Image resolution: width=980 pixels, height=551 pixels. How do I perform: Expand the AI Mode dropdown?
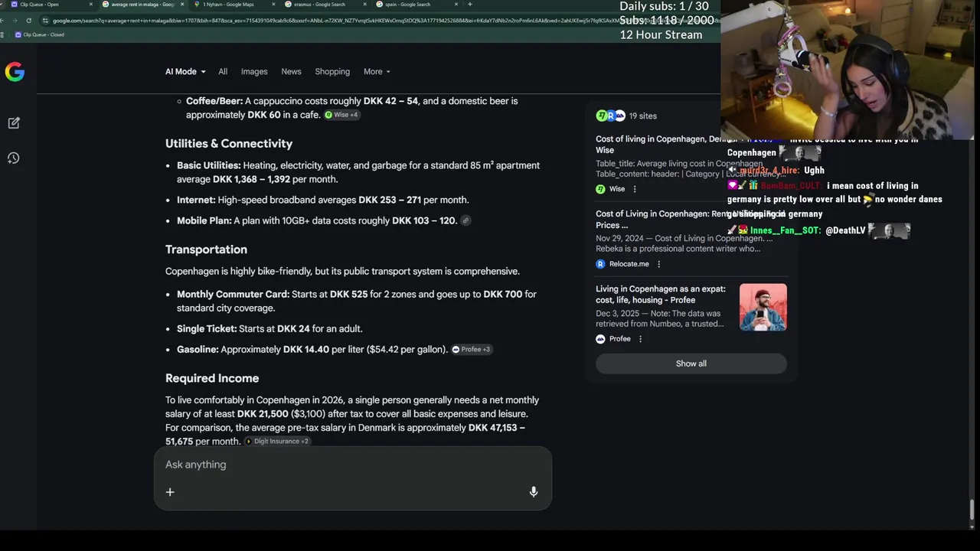coord(185,71)
